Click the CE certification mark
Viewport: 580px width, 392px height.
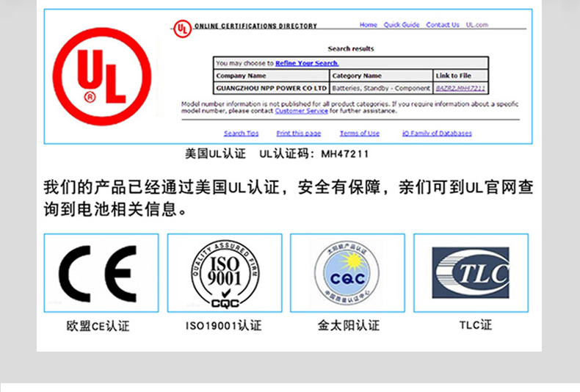[x=98, y=274]
